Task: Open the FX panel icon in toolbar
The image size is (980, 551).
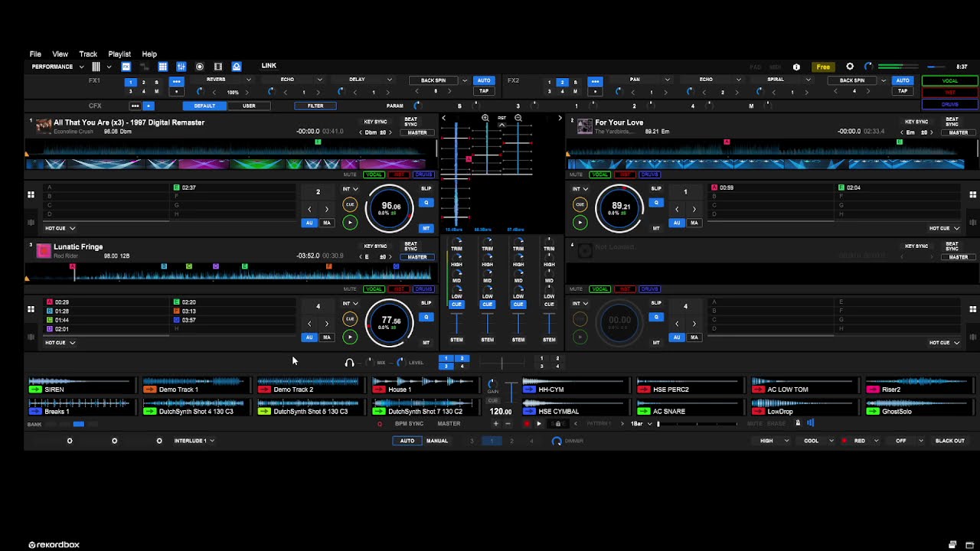Action: 126,67
